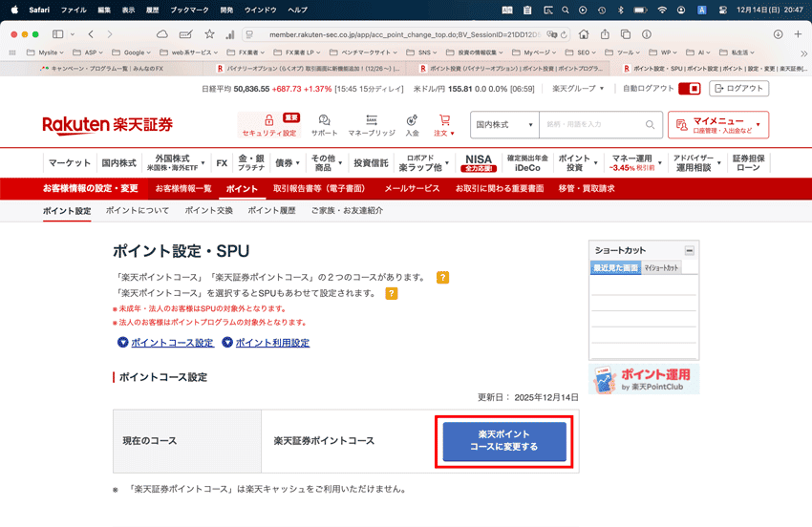Open iCloud tabs cloud icon
This screenshot has width=812, height=527.
pyautogui.click(x=162, y=34)
